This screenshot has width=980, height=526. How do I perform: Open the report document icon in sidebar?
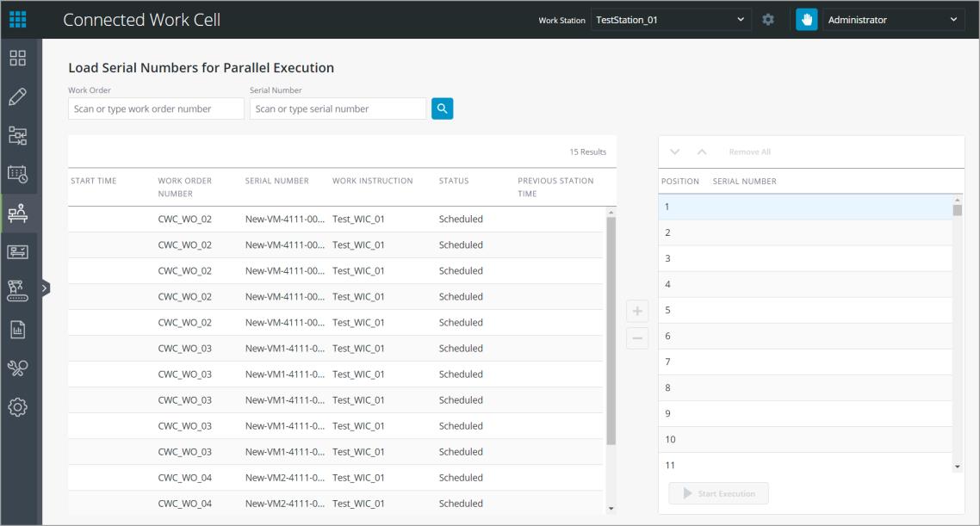point(17,330)
